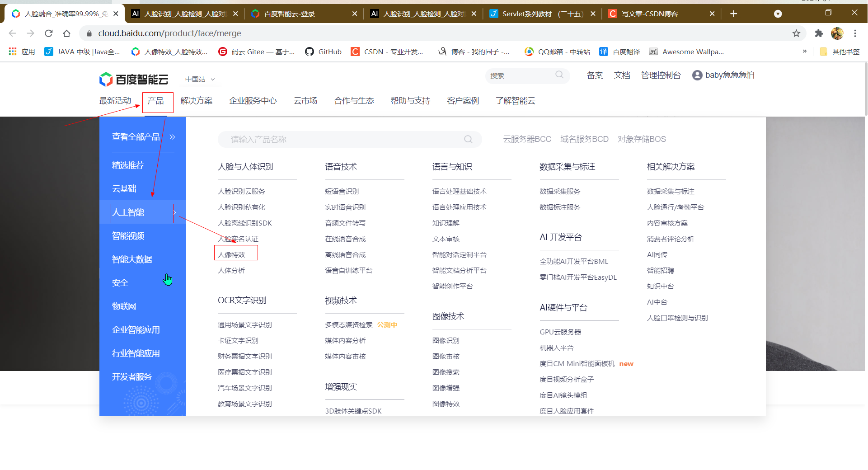The height and width of the screenshot is (470, 868).
Task: Open the 帮助与支持 menu
Action: pos(410,100)
